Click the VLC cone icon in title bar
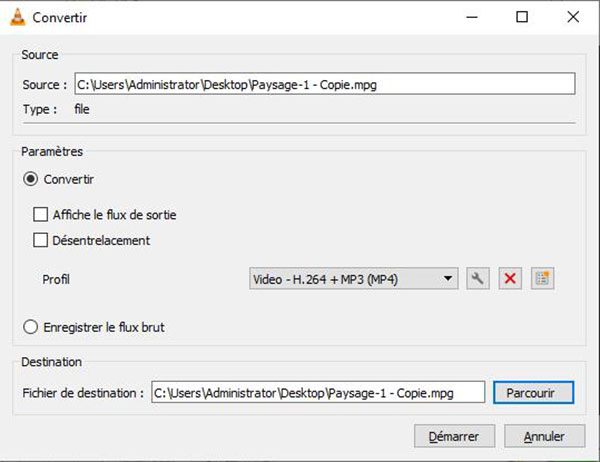This screenshot has height=462, width=600. [x=17, y=17]
